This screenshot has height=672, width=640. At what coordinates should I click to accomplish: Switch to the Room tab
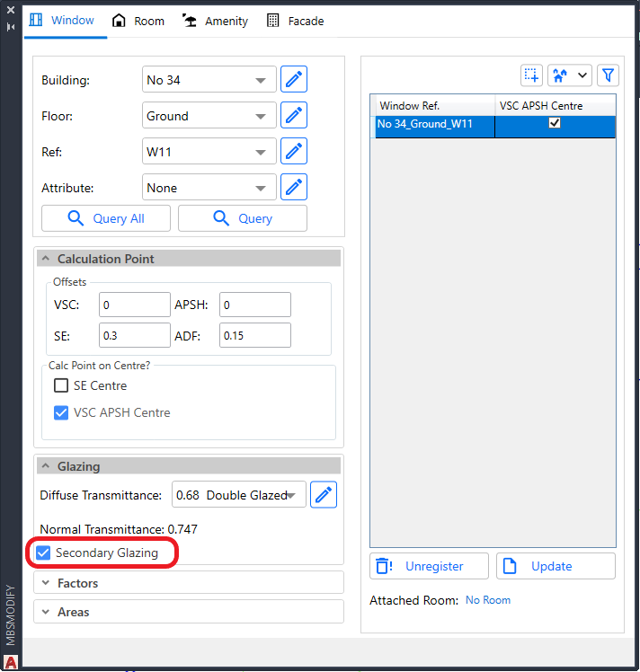coord(138,21)
